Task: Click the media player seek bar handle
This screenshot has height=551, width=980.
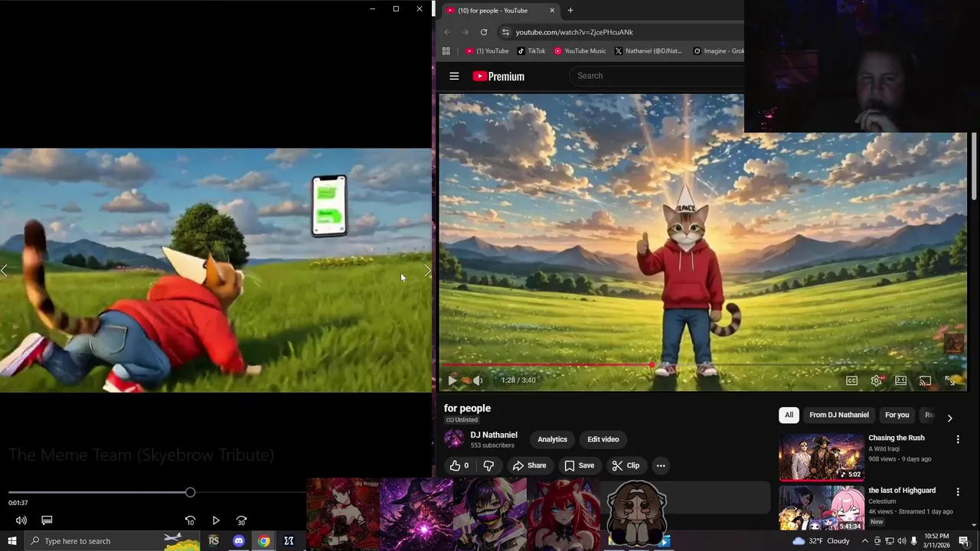Action: pyautogui.click(x=190, y=493)
